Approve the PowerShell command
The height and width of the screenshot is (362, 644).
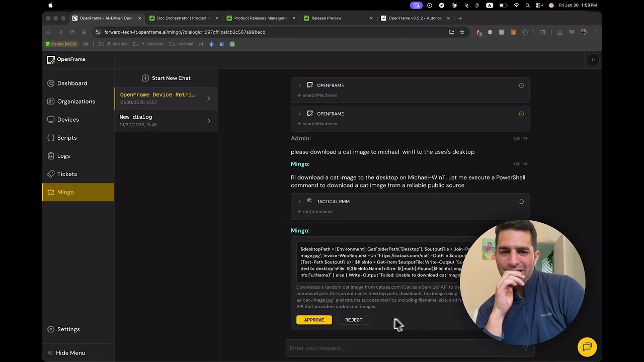pos(314,320)
